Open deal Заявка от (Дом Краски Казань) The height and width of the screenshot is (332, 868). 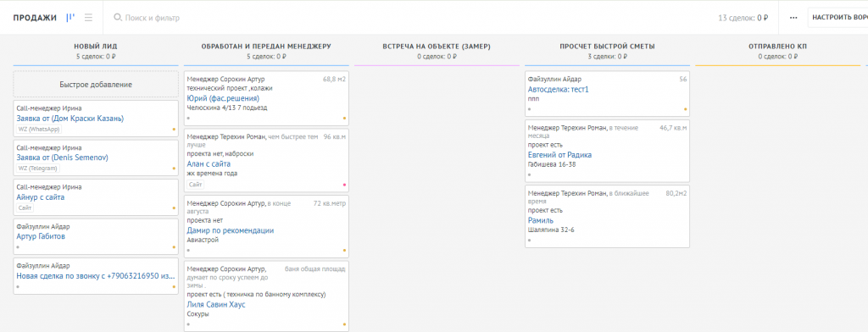point(70,119)
